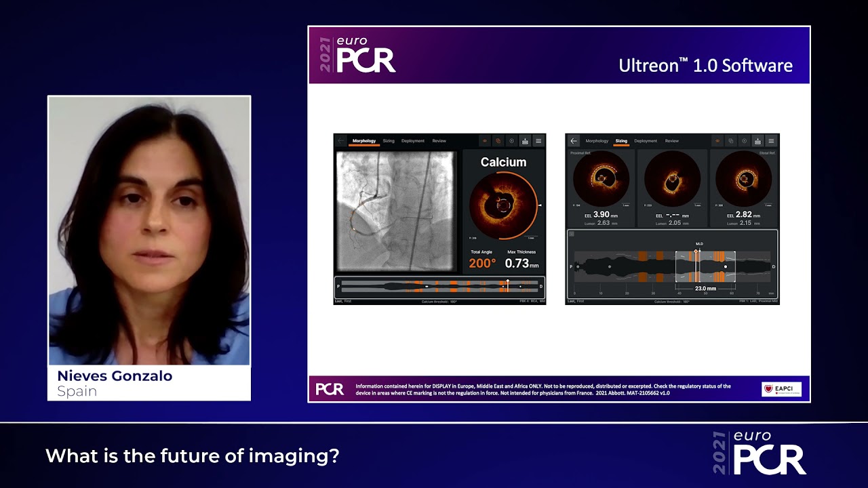868x488 pixels.
Task: Click the overlapping-squares icon in the Morphology window toolbar
Action: pos(498,141)
